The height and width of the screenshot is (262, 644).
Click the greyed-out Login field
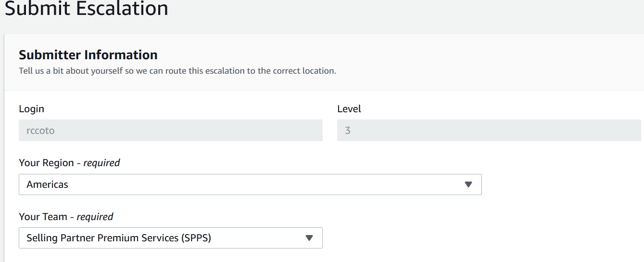click(170, 131)
